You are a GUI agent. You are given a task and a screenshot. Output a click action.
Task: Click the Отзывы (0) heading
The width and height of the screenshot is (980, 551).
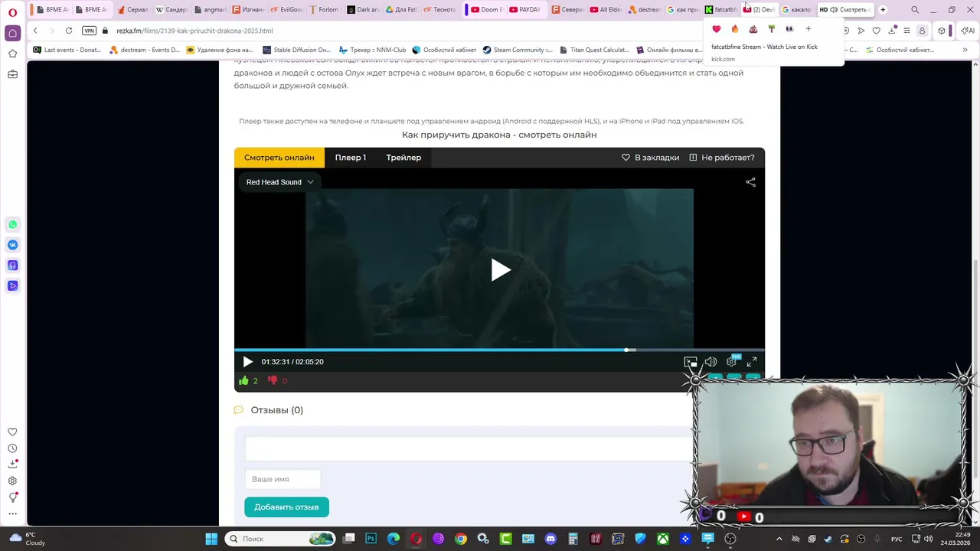click(x=276, y=410)
